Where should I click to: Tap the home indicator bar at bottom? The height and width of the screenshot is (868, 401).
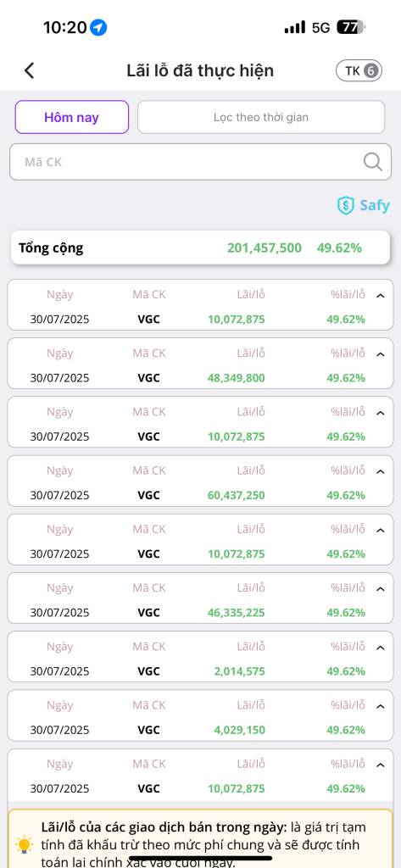(200, 859)
